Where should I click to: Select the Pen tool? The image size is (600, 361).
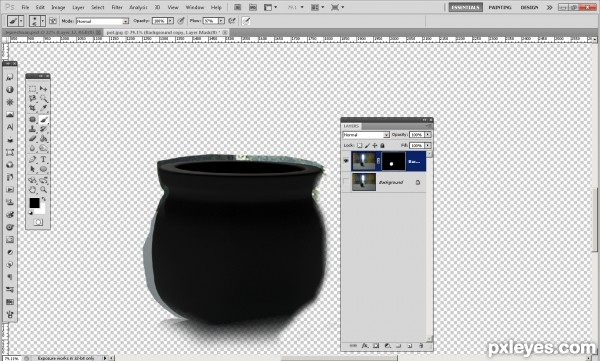pyautogui.click(x=33, y=159)
